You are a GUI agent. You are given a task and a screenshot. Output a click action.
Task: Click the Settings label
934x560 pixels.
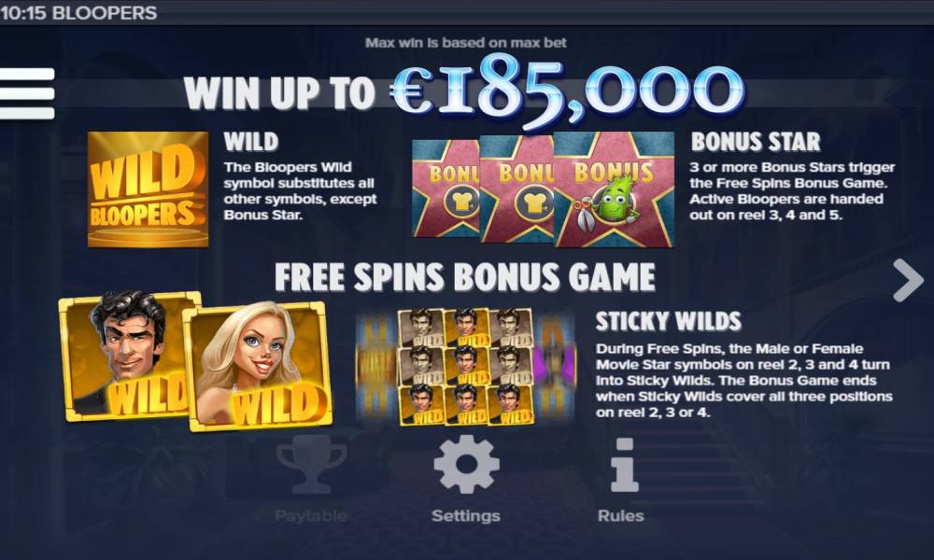[x=466, y=515]
